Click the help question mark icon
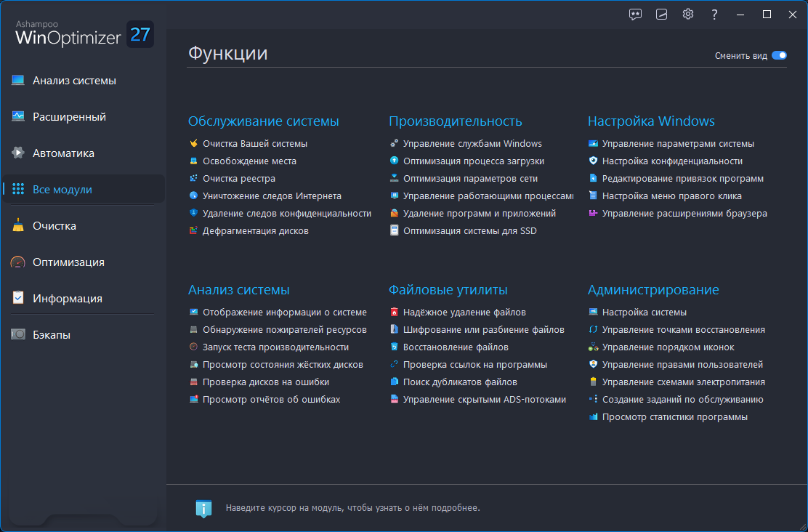 [714, 15]
